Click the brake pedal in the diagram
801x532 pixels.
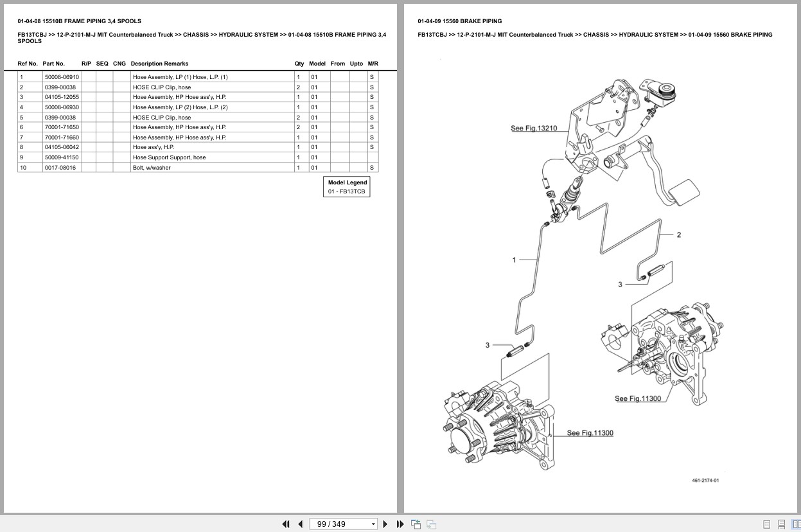[x=683, y=191]
